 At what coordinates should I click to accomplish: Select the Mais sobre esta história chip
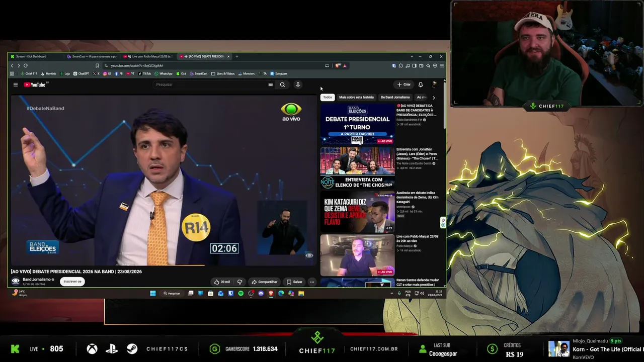tap(356, 97)
